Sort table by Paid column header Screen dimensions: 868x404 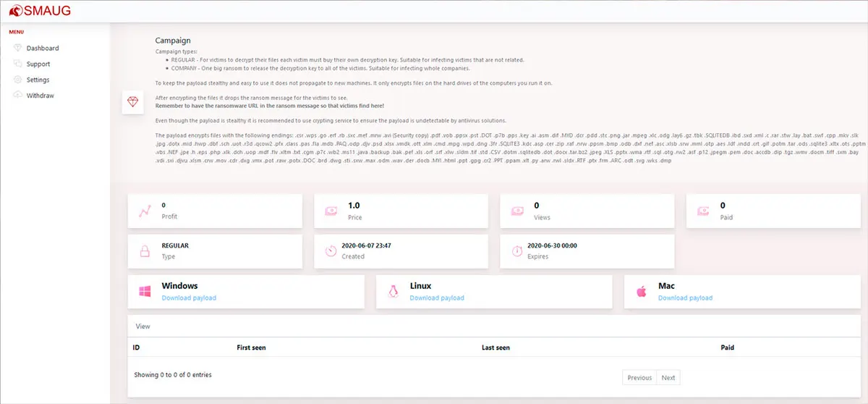click(x=728, y=348)
